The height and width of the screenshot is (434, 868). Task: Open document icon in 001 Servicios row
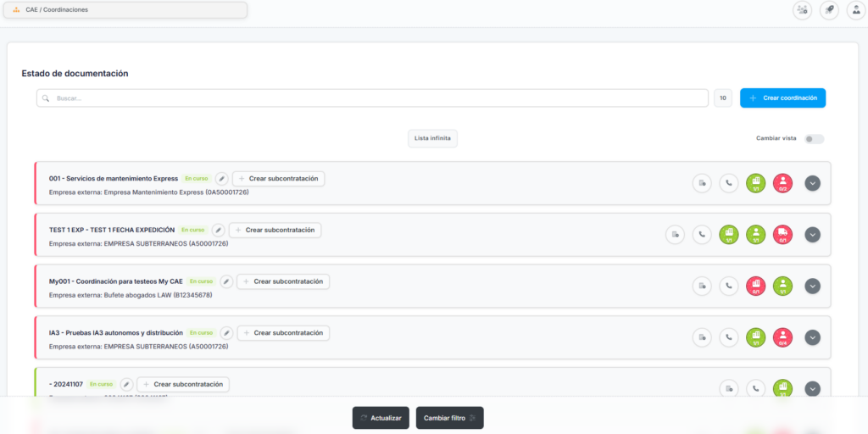(x=702, y=183)
